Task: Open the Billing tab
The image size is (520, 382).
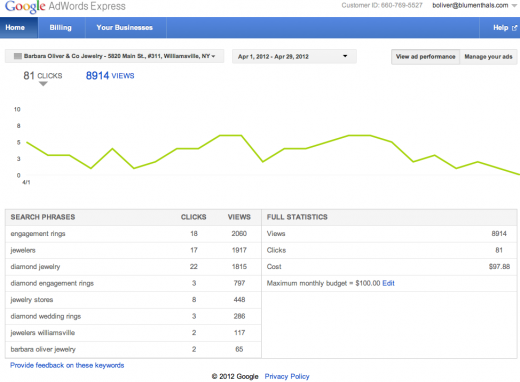Action: tap(61, 28)
